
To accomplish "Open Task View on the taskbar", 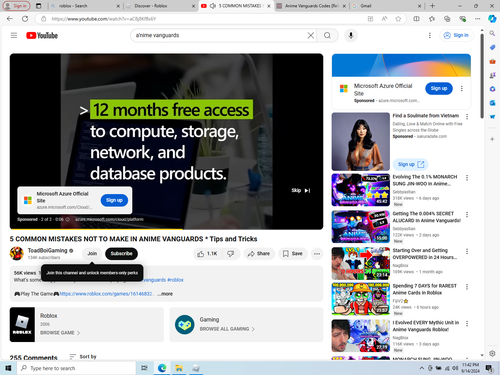I will click(x=144, y=368).
